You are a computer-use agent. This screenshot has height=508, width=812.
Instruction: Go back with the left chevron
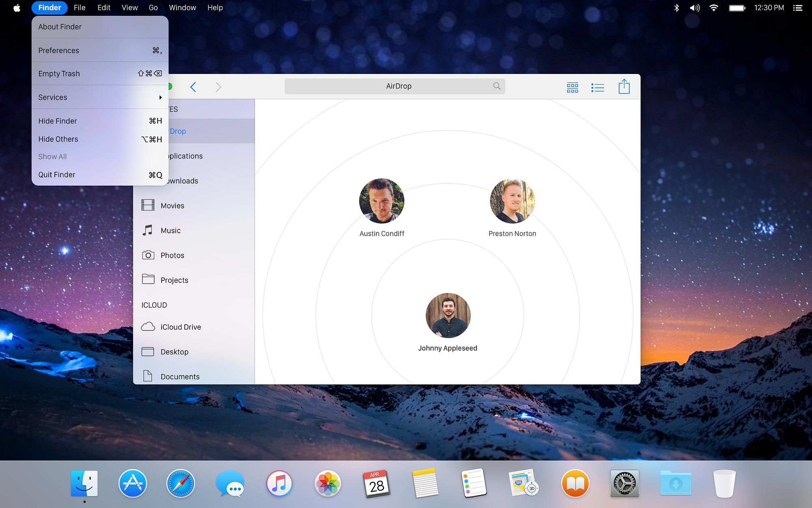[x=193, y=87]
